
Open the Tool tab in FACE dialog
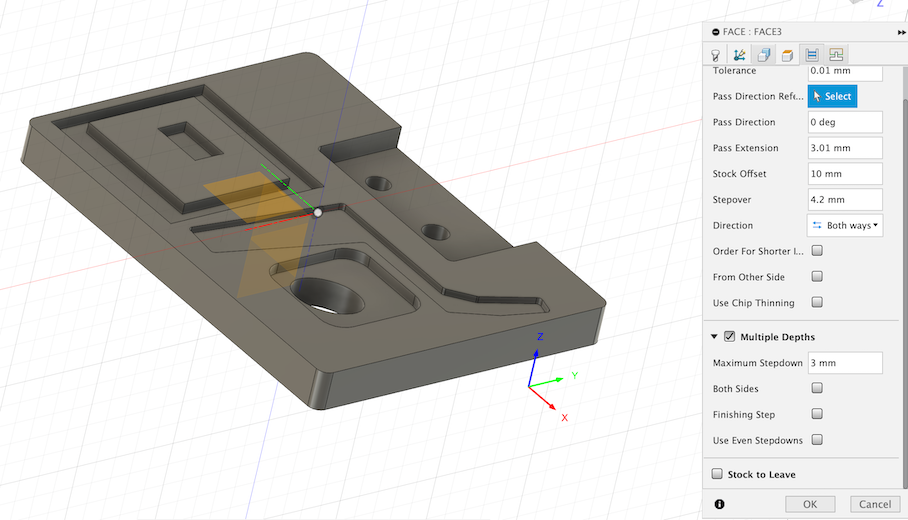716,55
